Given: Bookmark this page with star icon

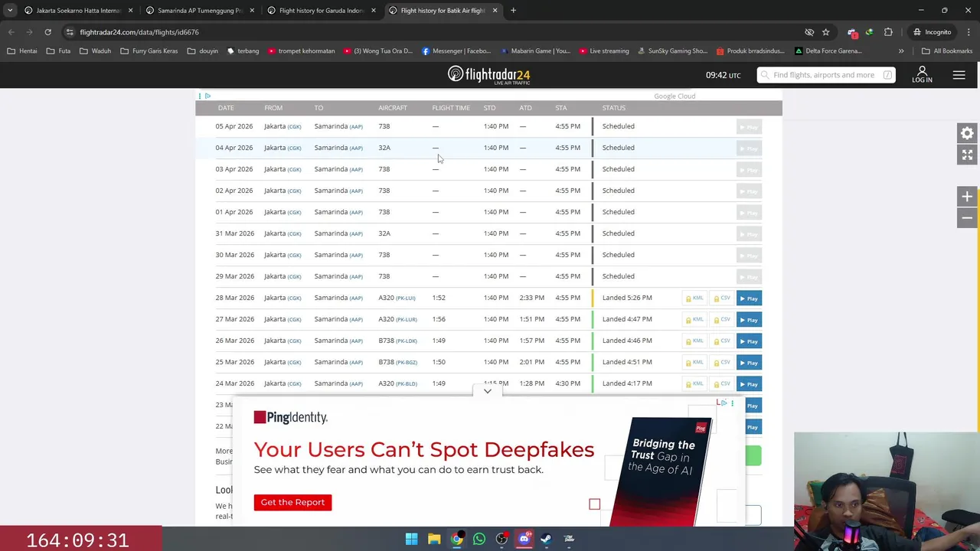Looking at the screenshot, I should point(825,32).
